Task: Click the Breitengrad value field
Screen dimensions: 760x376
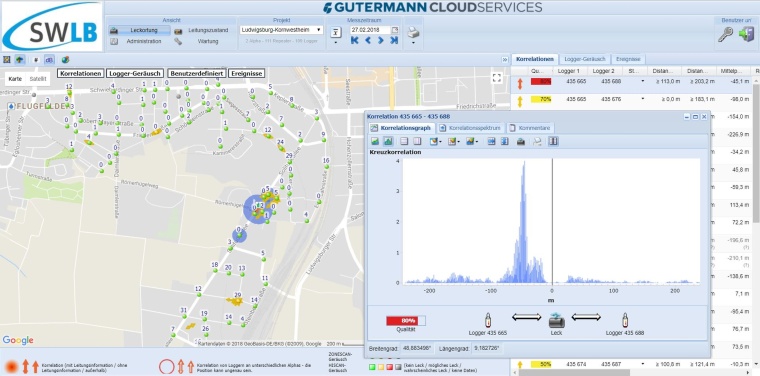Action: coord(417,348)
